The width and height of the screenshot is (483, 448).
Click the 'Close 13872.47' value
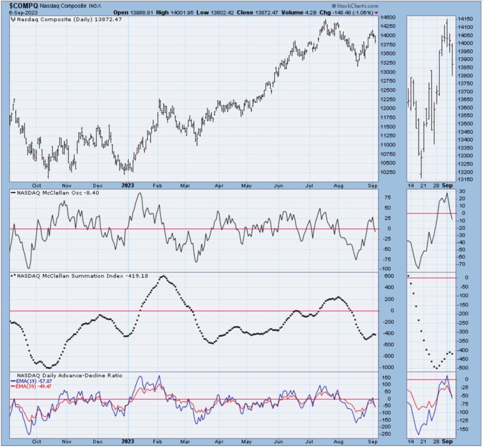point(258,13)
